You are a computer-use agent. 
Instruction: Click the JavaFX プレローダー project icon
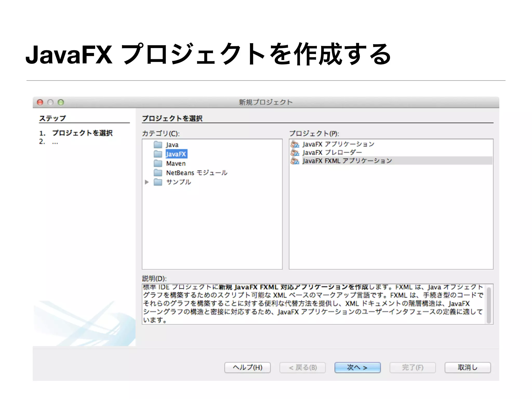pyautogui.click(x=295, y=152)
